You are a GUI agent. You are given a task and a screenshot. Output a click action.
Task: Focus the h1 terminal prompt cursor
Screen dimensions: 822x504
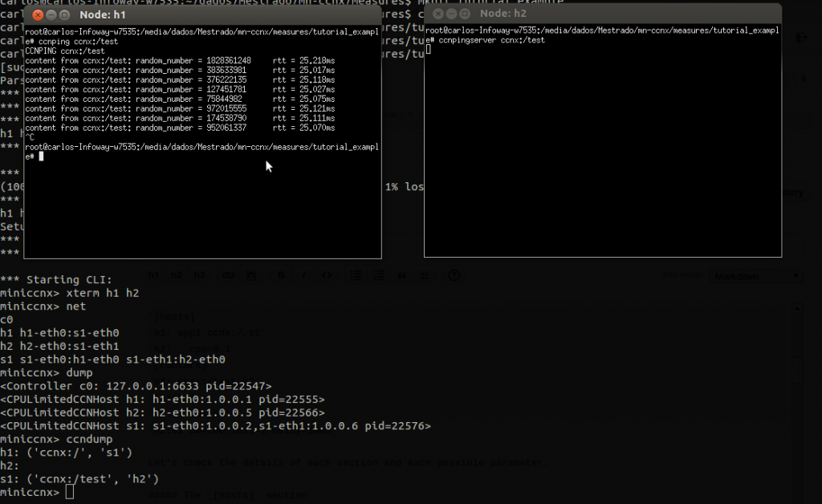(x=40, y=156)
